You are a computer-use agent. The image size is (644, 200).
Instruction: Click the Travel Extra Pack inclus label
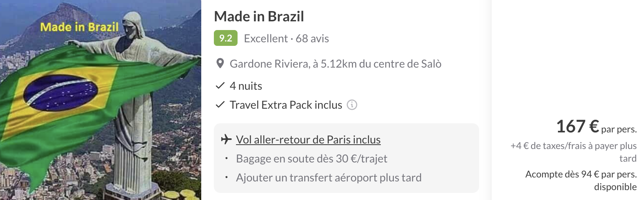pos(286,105)
